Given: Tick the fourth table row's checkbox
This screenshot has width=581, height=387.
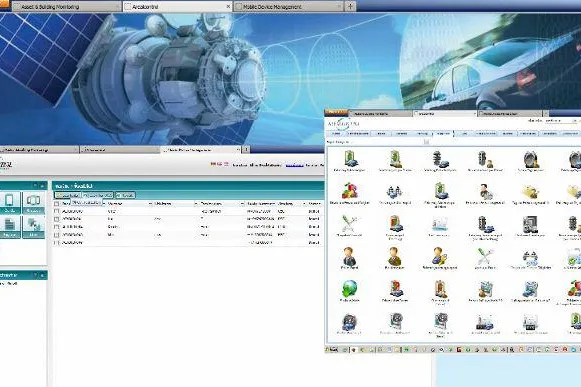Looking at the screenshot, I should (x=57, y=235).
